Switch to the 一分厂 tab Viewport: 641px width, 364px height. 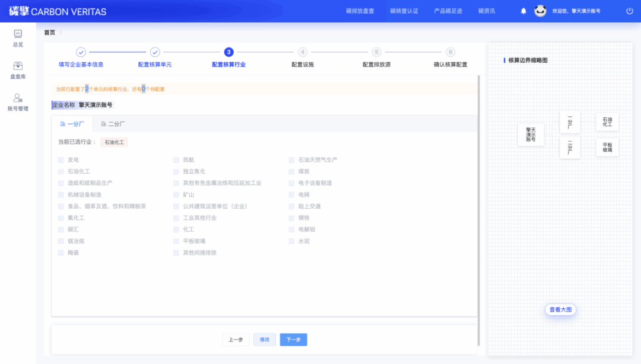pos(72,124)
